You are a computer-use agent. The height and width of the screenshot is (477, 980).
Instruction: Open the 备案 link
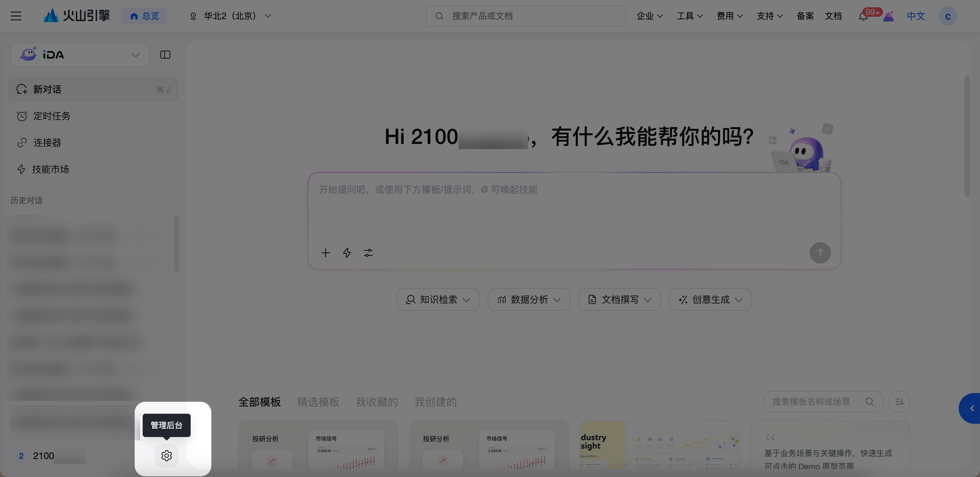805,16
